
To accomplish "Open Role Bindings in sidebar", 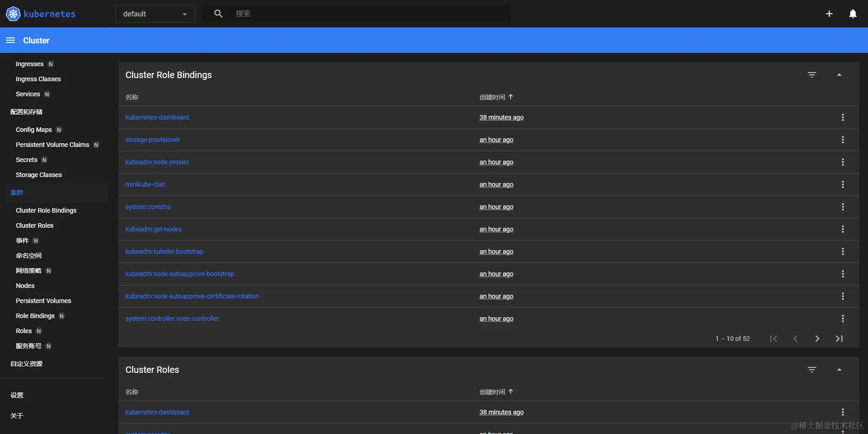I will click(35, 316).
